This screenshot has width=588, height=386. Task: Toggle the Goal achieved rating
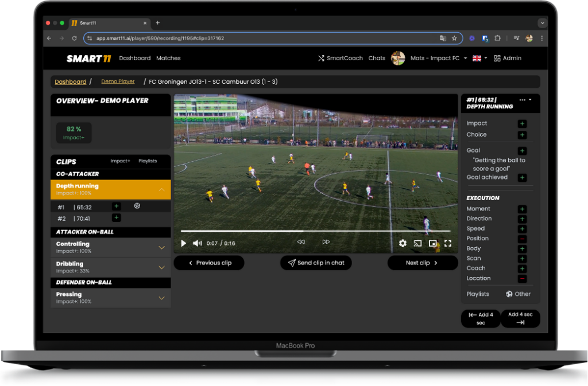point(522,177)
